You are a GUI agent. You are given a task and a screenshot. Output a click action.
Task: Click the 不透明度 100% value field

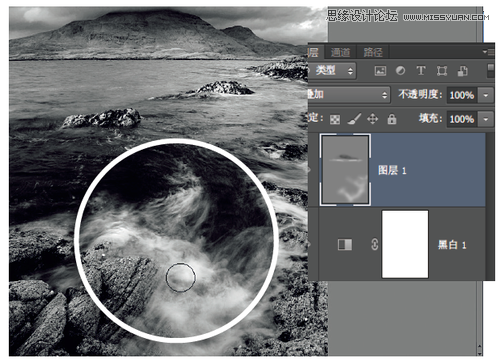462,95
